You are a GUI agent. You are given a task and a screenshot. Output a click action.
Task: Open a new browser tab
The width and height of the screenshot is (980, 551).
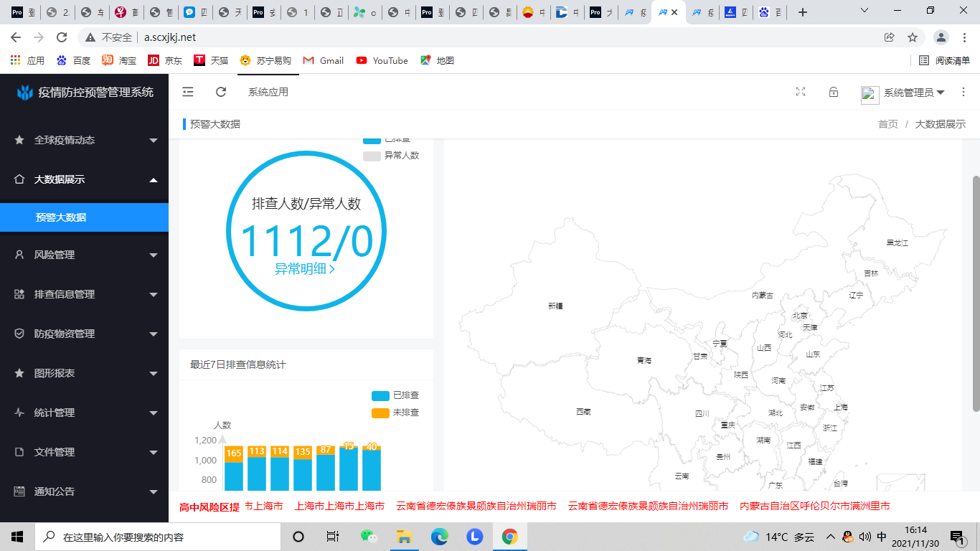coord(803,12)
